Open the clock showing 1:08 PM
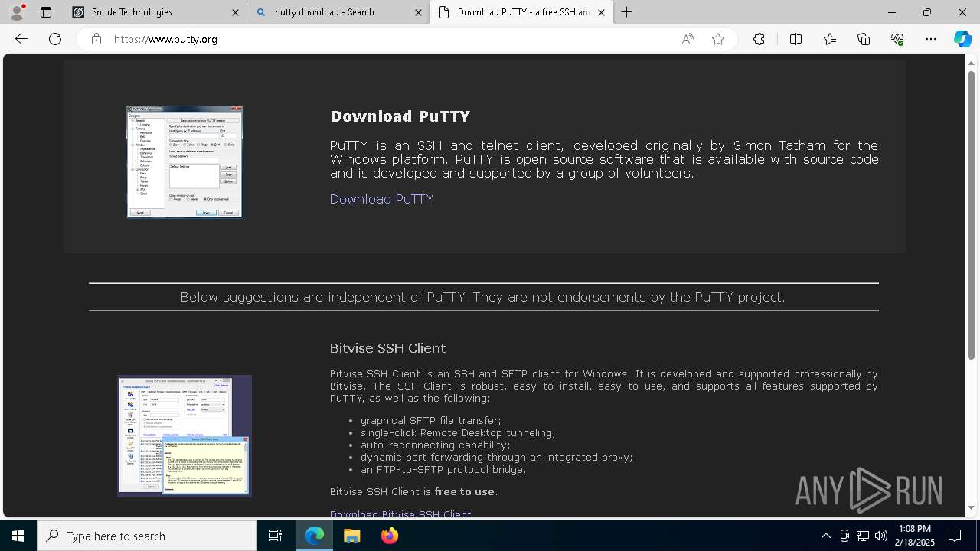980x551 pixels. [x=916, y=536]
